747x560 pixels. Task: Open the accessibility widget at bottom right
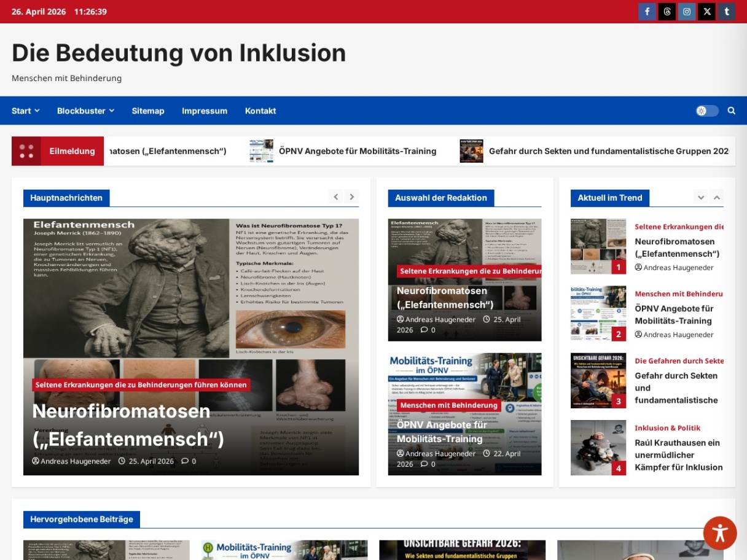click(x=719, y=533)
